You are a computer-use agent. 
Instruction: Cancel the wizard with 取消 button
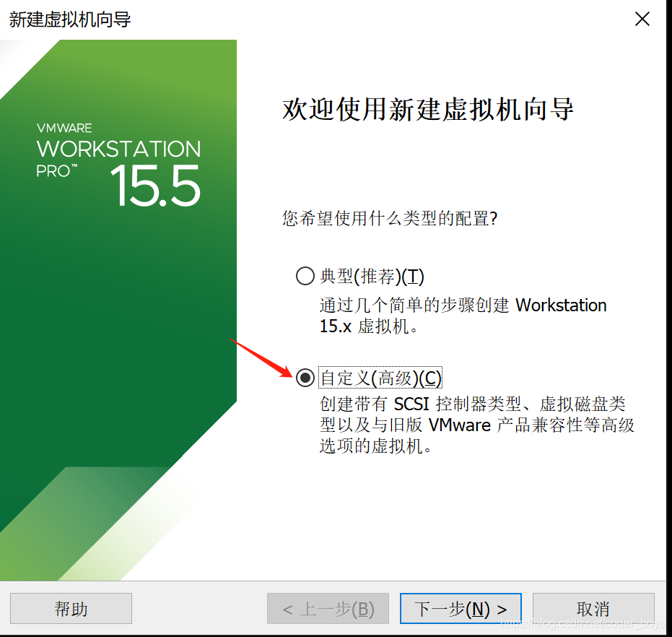tap(593, 608)
